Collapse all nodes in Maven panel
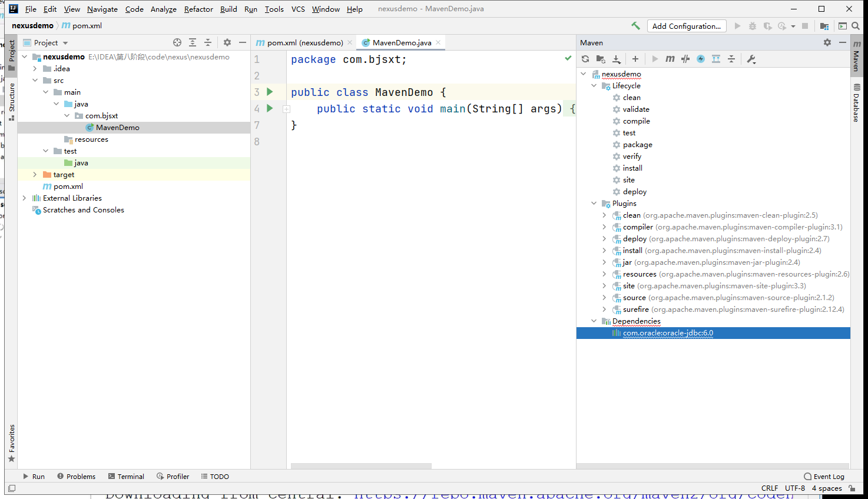The width and height of the screenshot is (868, 499). pos(731,59)
